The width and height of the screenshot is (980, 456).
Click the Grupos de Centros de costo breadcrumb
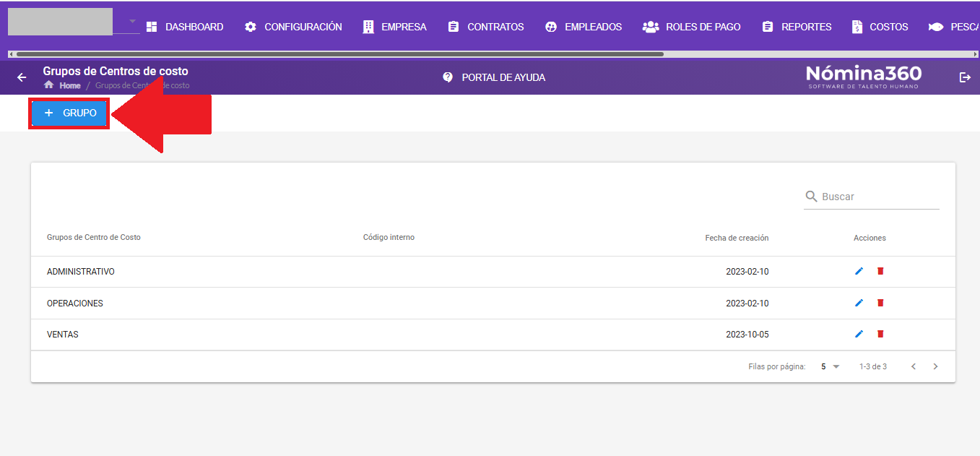point(142,85)
